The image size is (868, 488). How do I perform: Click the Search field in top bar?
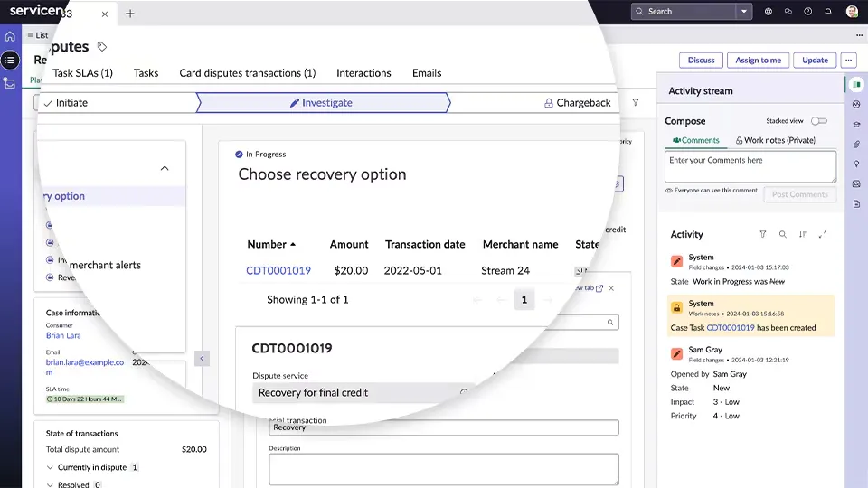[x=684, y=11]
